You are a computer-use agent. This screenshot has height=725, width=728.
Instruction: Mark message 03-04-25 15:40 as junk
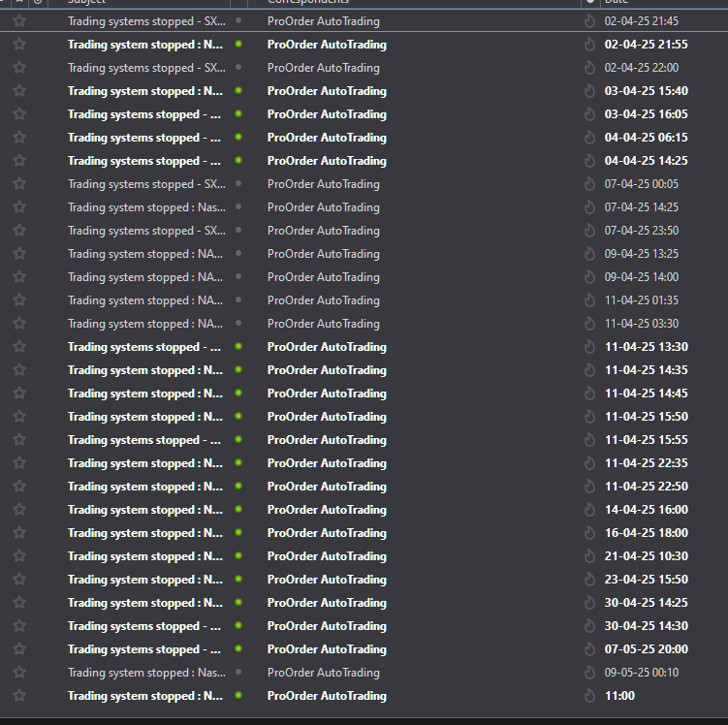[589, 90]
